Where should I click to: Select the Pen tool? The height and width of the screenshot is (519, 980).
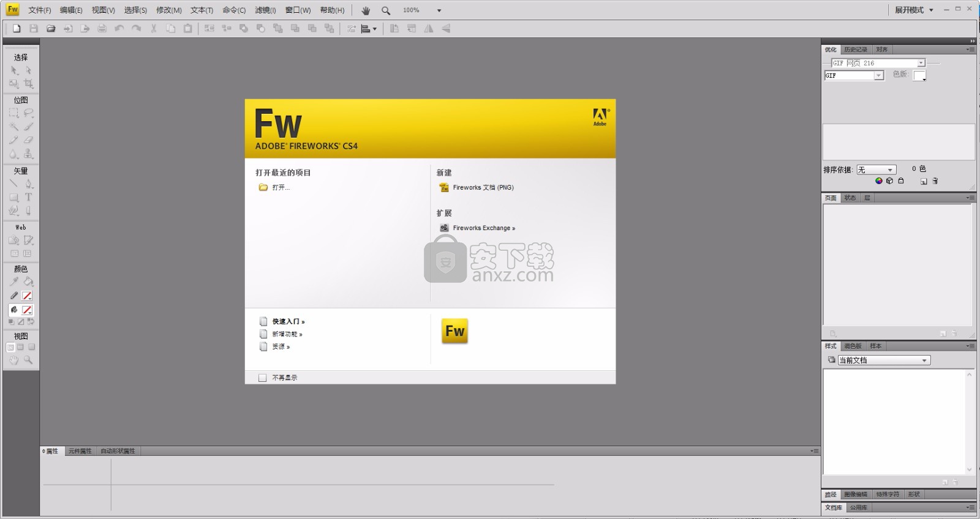click(28, 184)
